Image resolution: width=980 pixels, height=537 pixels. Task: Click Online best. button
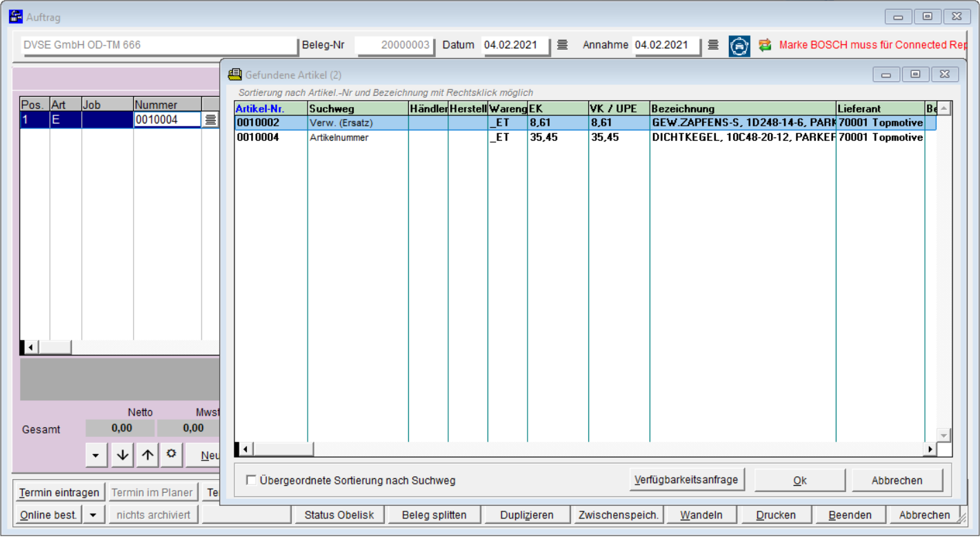pyautogui.click(x=48, y=515)
